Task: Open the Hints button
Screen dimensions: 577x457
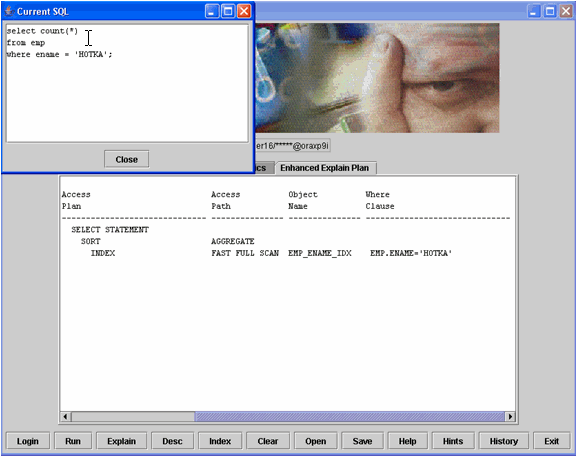Action: tap(453, 441)
